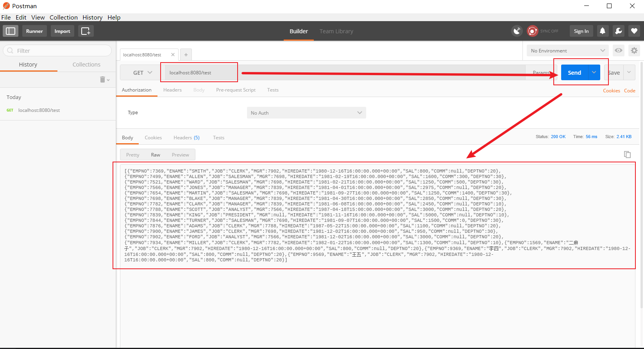Switch to the Builder tab

click(299, 31)
